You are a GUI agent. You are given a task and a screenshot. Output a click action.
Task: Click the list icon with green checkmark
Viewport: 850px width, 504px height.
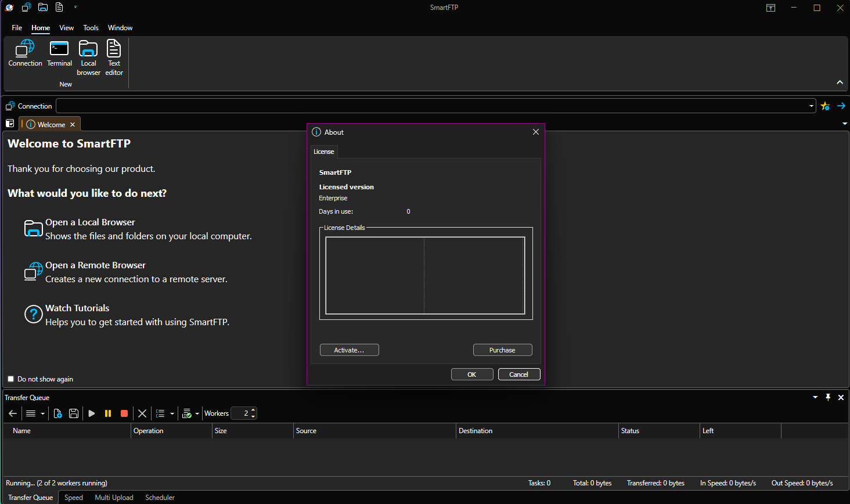coord(187,413)
